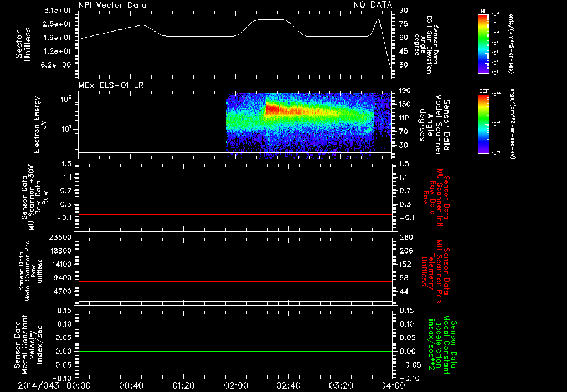Click the "44" telemetry axis value
This screenshot has height=392, width=567.
point(404,291)
